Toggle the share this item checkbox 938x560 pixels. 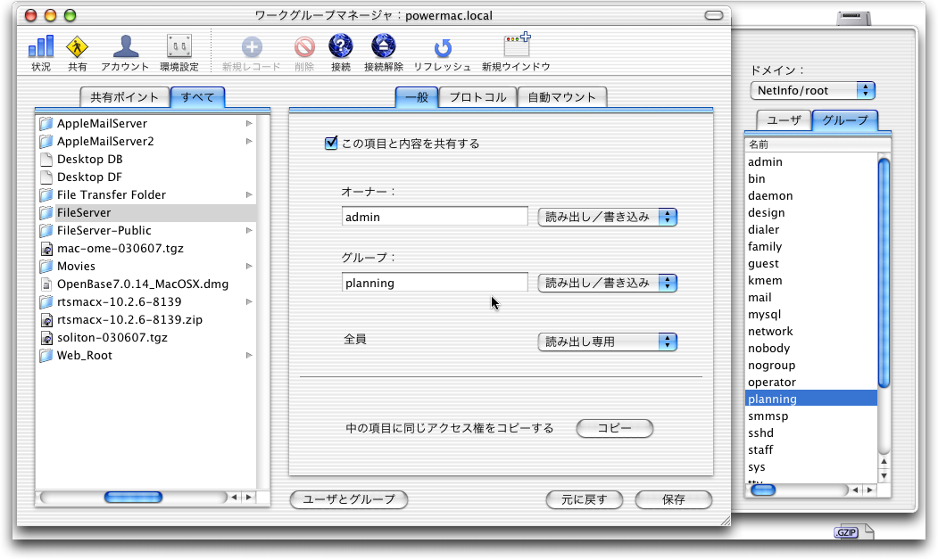tap(331, 143)
